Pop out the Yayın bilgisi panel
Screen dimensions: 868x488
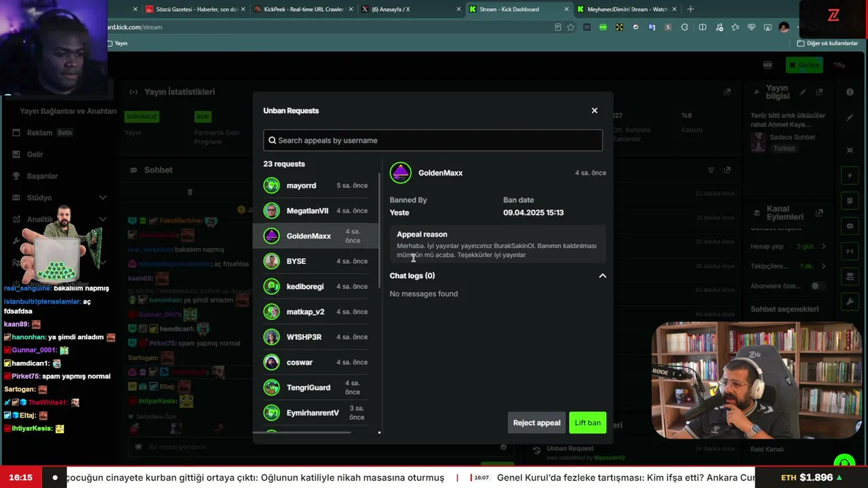tap(819, 92)
